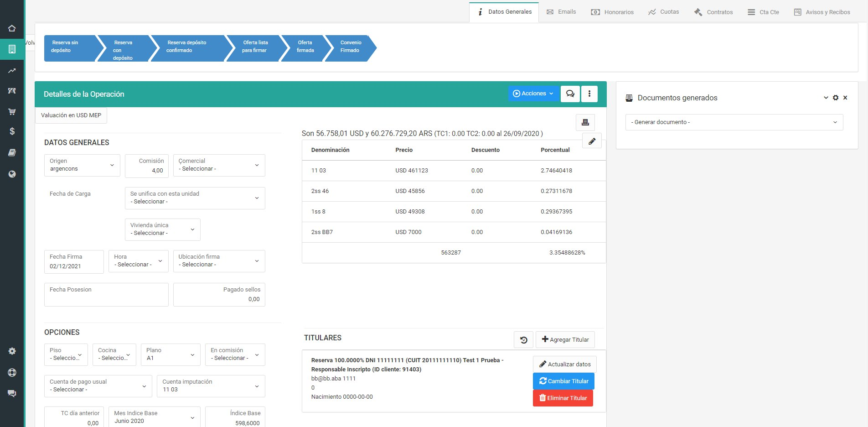Click the Índice Base field
The width and height of the screenshot is (868, 427).
coord(235,417)
